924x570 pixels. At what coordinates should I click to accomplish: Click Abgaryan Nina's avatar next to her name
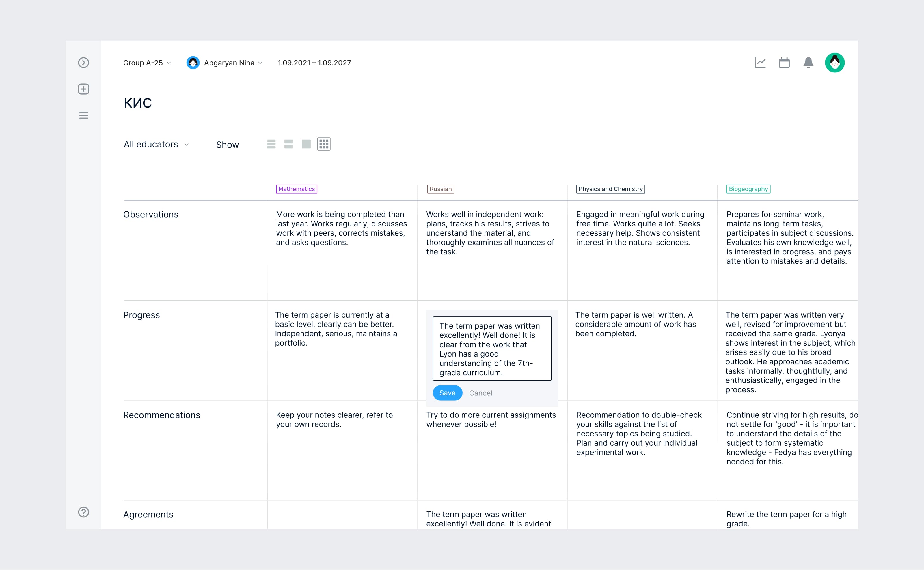coord(193,63)
